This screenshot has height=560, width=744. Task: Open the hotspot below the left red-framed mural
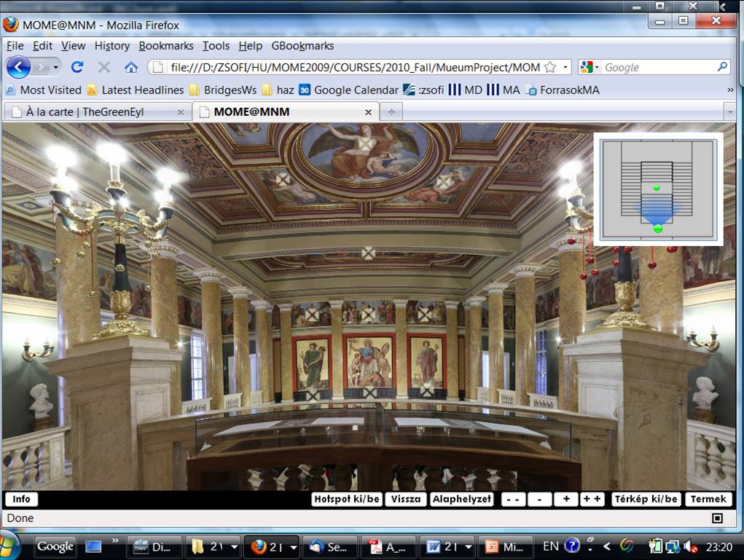click(313, 394)
